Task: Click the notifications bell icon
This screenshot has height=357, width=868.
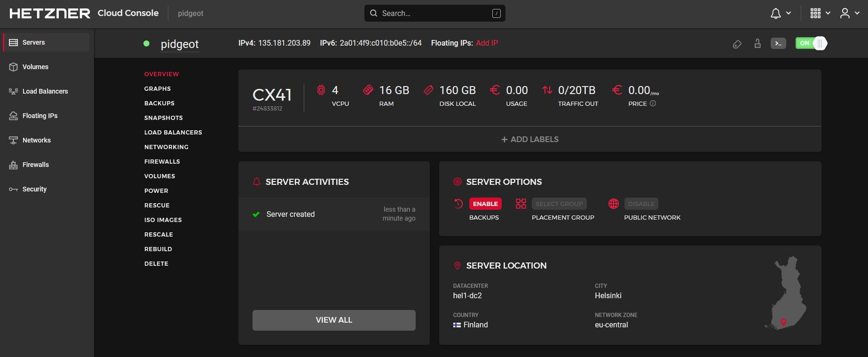Action: coord(776,14)
